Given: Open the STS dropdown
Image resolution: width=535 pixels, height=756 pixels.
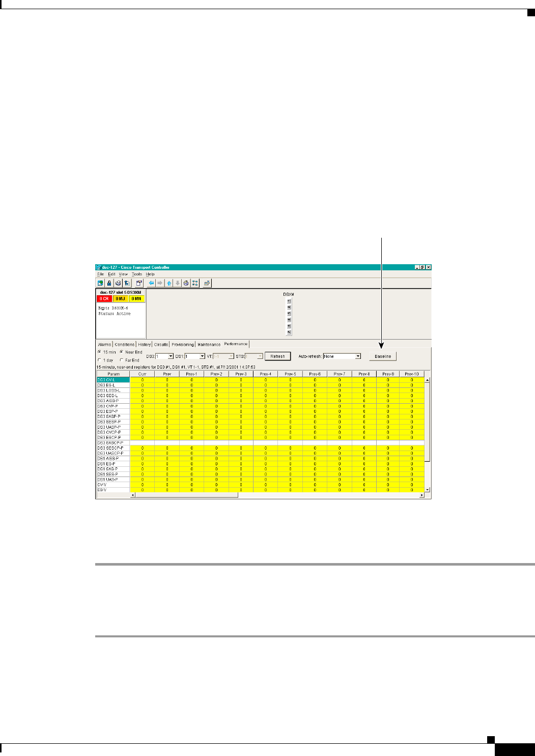Looking at the screenshot, I should point(254,356).
